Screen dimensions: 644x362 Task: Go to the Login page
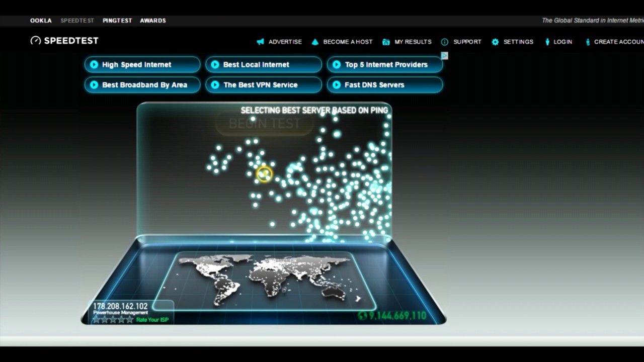(563, 42)
